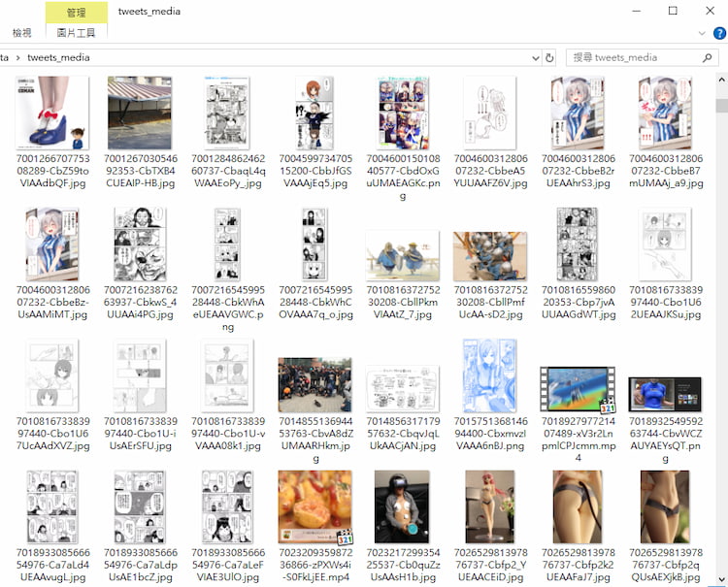Image resolution: width=728 pixels, height=587 pixels.
Task: Switch to the 圖片工具 tab
Action: (76, 33)
